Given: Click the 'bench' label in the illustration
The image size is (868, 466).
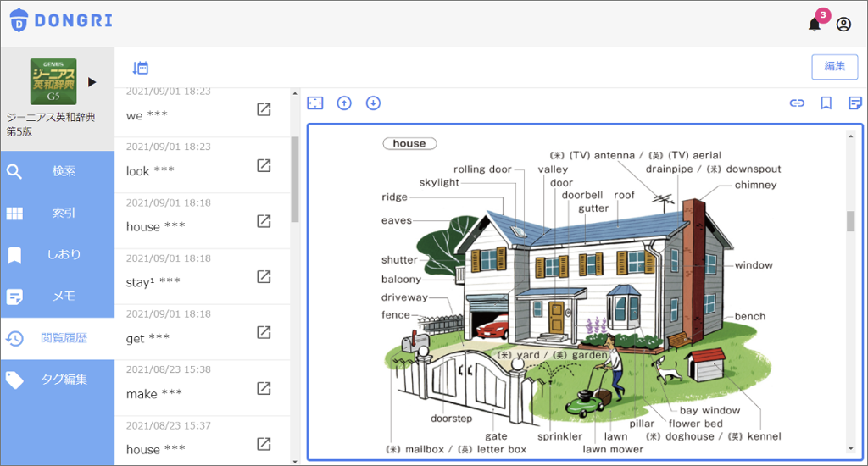Looking at the screenshot, I should click(750, 316).
